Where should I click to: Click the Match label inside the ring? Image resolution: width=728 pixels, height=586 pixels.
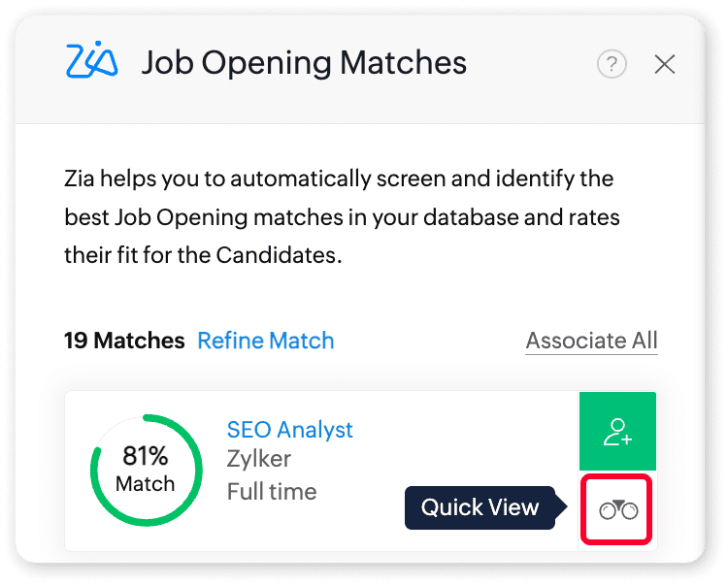146,483
